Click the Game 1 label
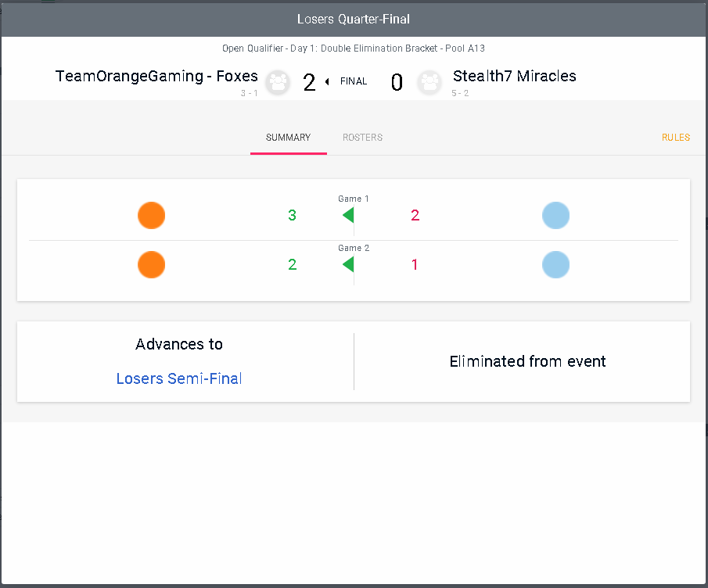Viewport: 708px width, 588px height. coord(354,199)
